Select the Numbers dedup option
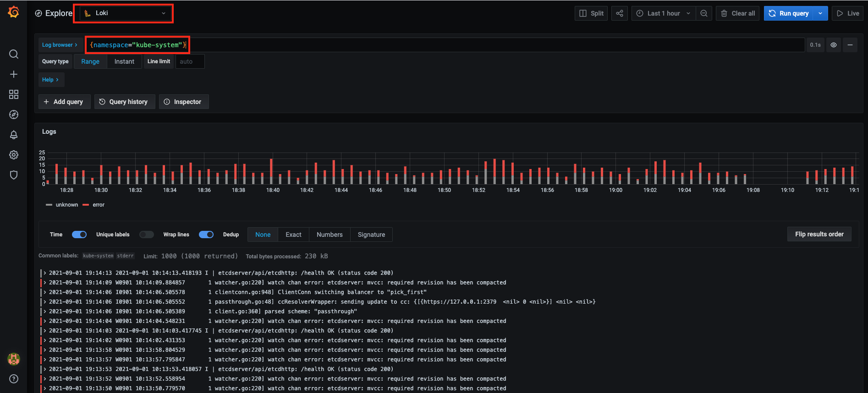The image size is (868, 393). (330, 235)
